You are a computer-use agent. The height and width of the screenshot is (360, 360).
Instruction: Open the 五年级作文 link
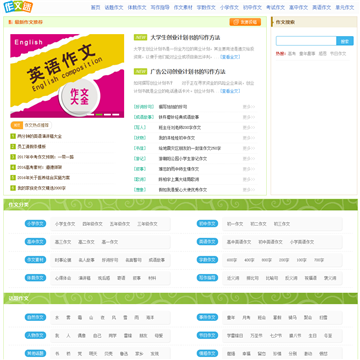coord(120,224)
